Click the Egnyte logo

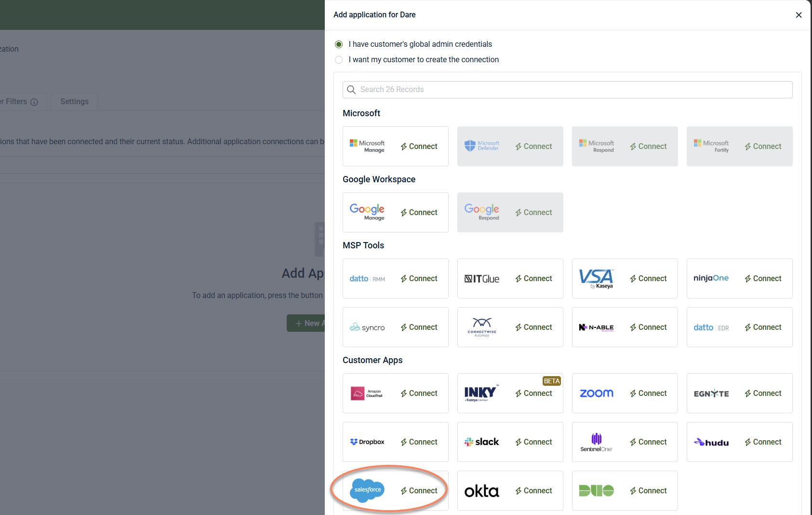711,393
